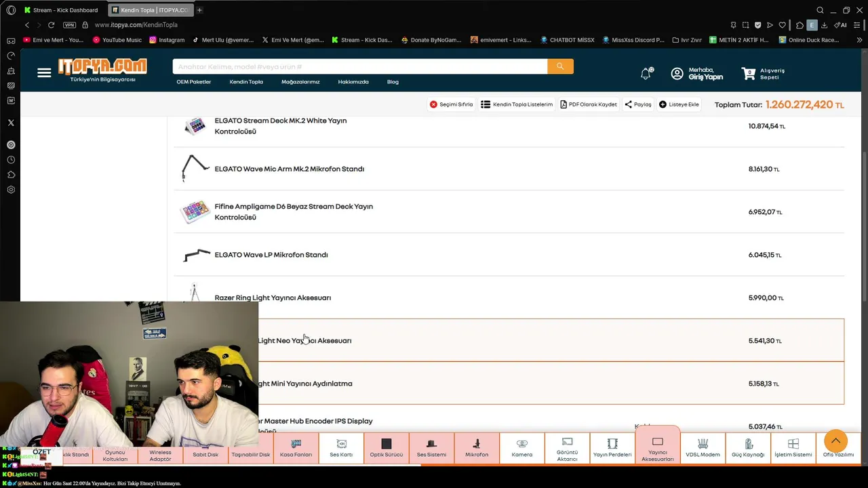Click the VPN badge in address bar
Viewport: 868px width, 488px height.
point(69,25)
